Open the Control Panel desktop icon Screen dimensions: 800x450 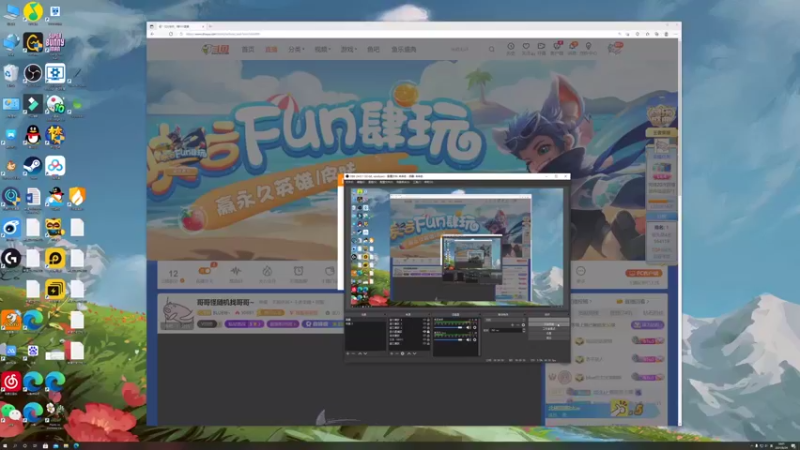click(x=11, y=104)
